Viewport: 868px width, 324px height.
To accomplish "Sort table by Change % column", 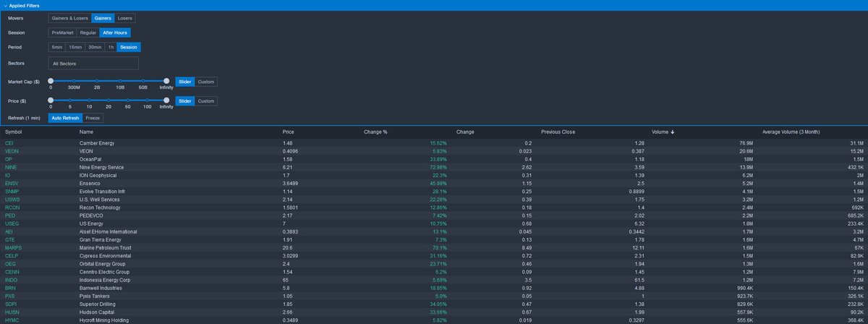I will 375,132.
